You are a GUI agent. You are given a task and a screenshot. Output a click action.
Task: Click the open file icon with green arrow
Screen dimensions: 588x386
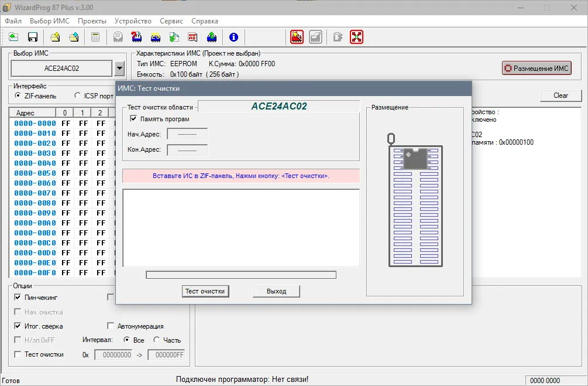pos(13,37)
